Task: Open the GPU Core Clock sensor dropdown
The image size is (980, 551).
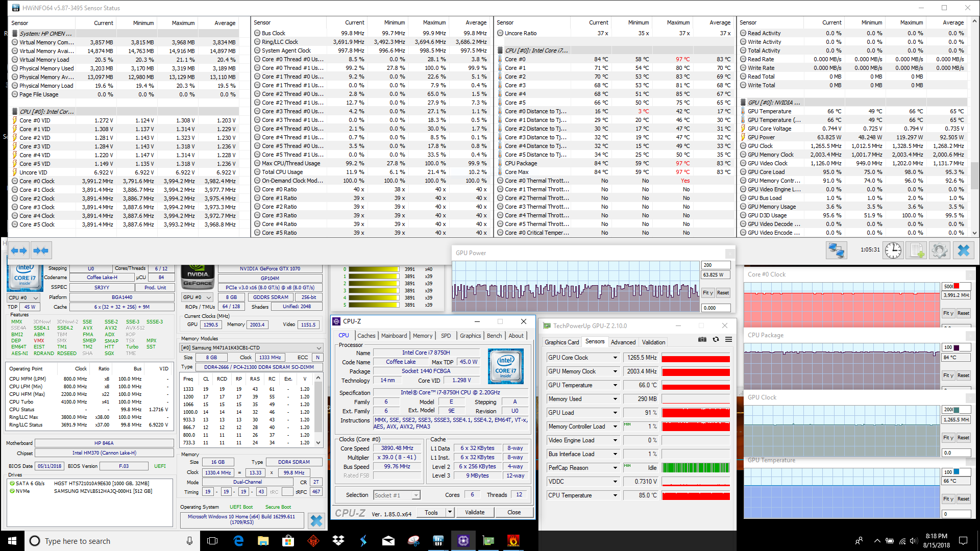Action: pos(615,358)
